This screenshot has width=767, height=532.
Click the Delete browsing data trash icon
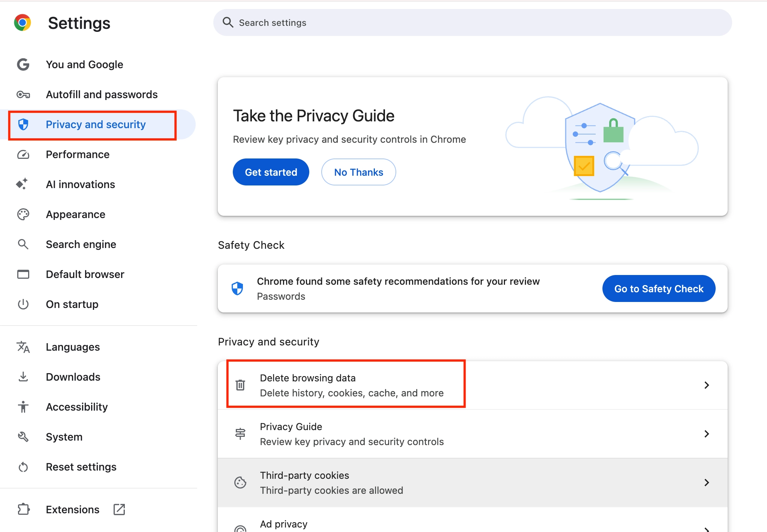pyautogui.click(x=240, y=385)
